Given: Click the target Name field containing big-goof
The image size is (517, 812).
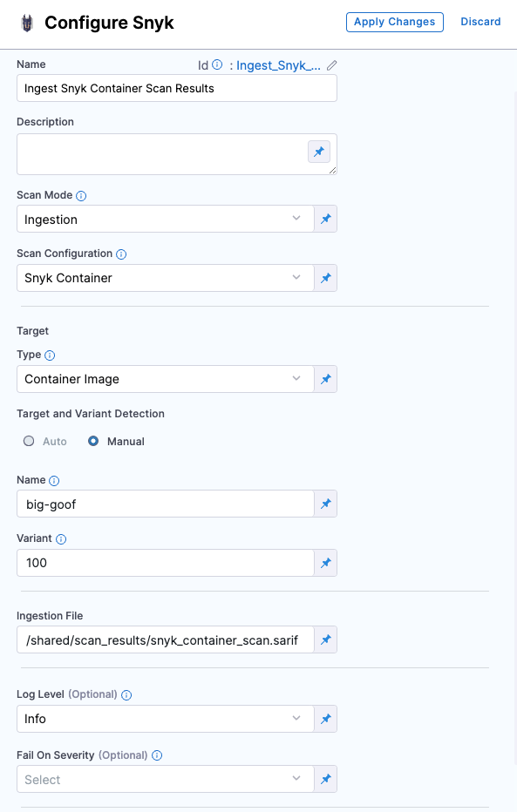Looking at the screenshot, I should pos(166,504).
